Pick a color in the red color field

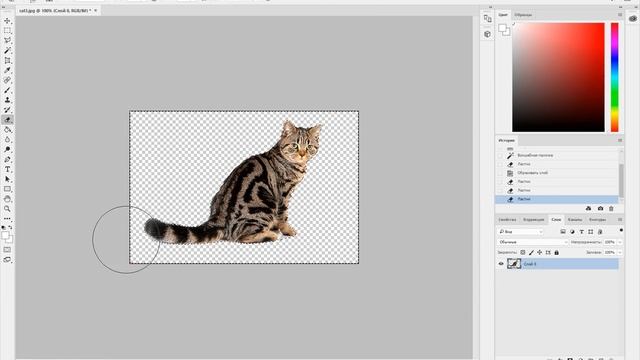[558, 77]
